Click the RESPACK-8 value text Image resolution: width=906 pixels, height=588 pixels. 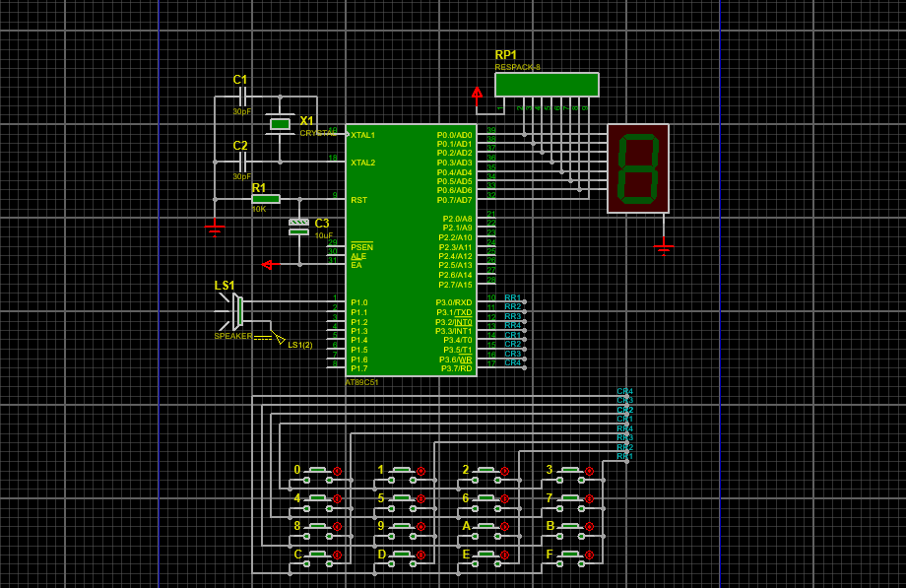[518, 67]
